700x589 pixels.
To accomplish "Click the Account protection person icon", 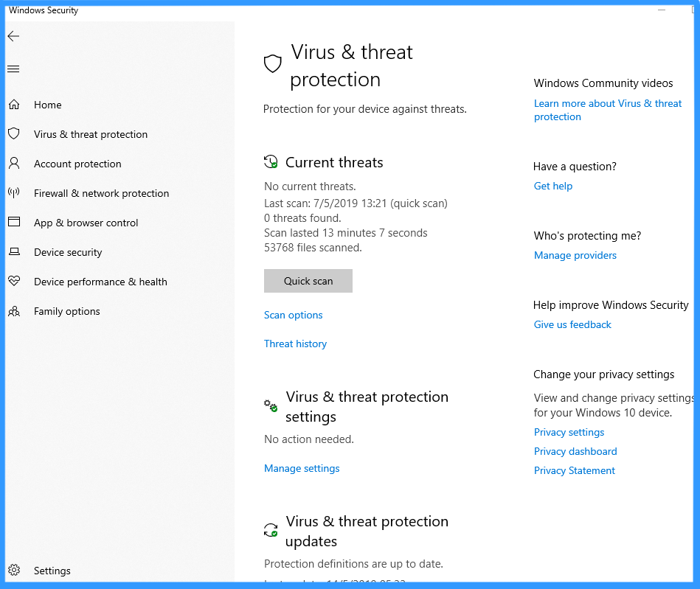I will [14, 164].
